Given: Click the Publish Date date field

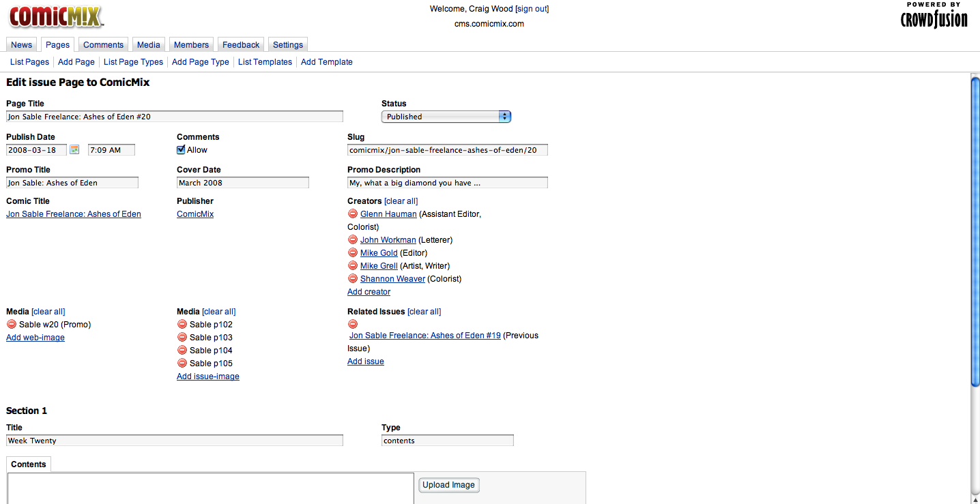Looking at the screenshot, I should pyautogui.click(x=37, y=150).
